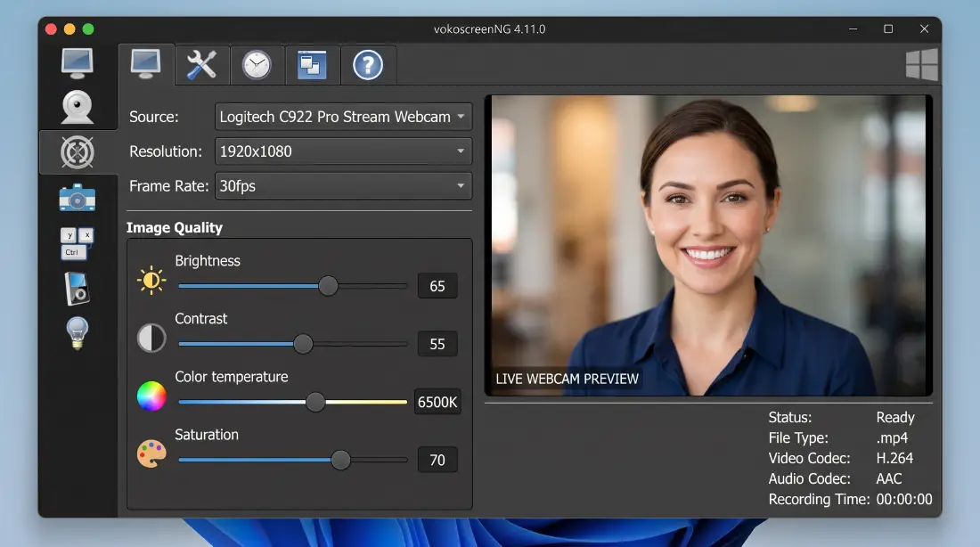Open the wrench and screwdriver settings tab
This screenshot has width=980, height=547.
click(x=202, y=64)
